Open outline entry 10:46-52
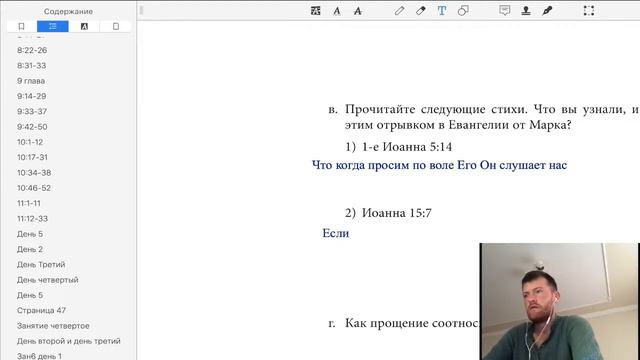 click(x=34, y=188)
